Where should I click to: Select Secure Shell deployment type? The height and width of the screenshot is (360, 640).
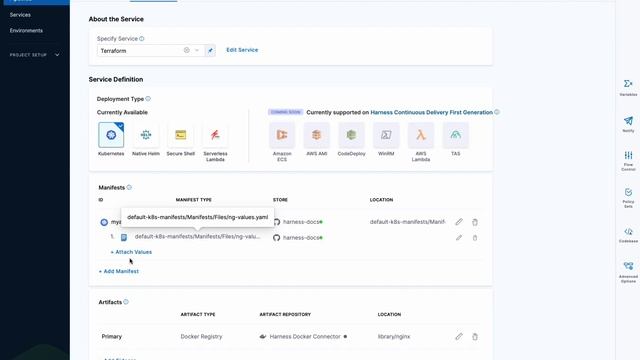180,135
